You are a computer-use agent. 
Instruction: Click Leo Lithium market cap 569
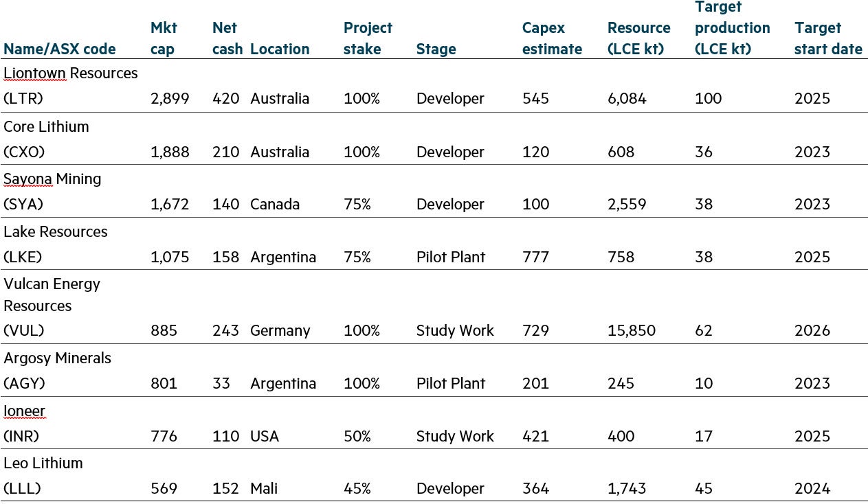coord(164,488)
